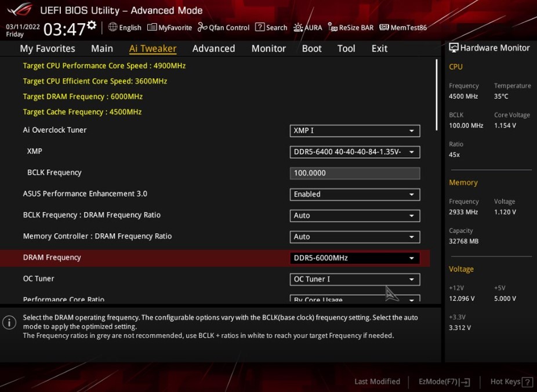Go to the Boot tab
This screenshot has height=392, width=537.
(311, 49)
